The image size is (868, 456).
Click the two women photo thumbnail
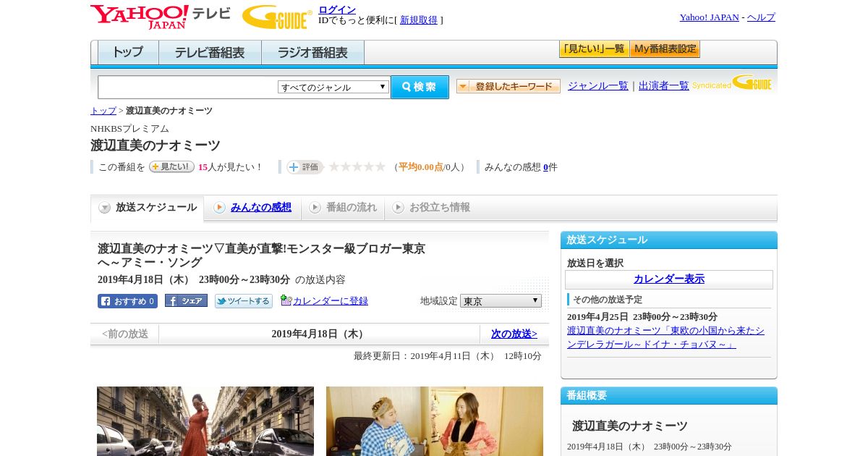pos(435,421)
